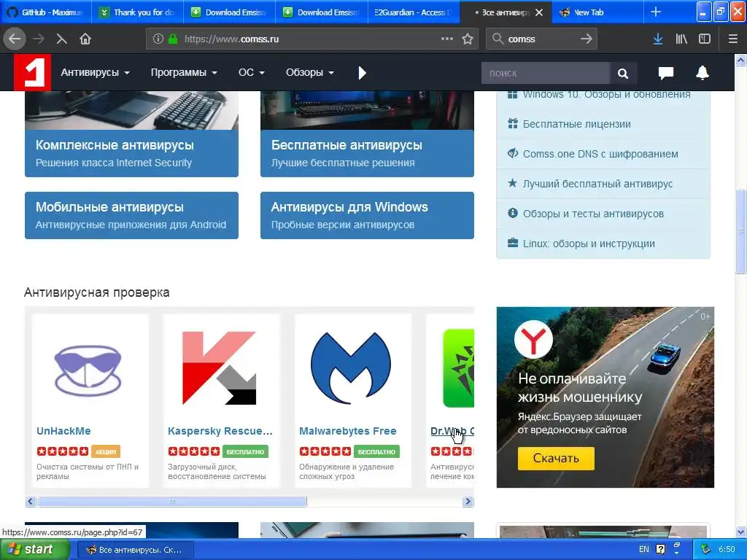Expand the Антивирусы dropdown menu
This screenshot has height=560, width=747.
pos(96,72)
